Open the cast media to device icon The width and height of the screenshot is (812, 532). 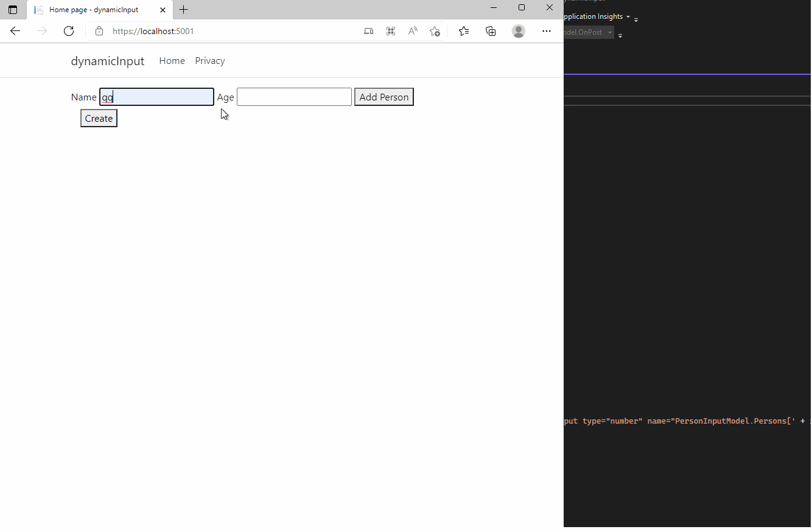368,31
